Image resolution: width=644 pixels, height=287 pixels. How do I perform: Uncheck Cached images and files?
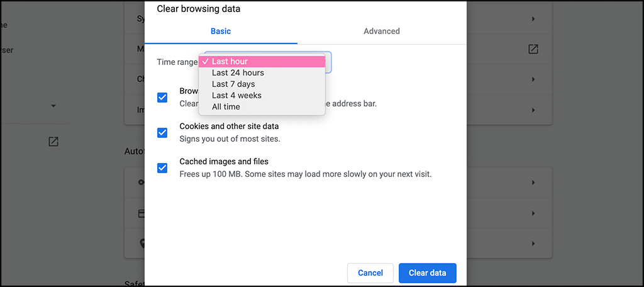tap(162, 168)
